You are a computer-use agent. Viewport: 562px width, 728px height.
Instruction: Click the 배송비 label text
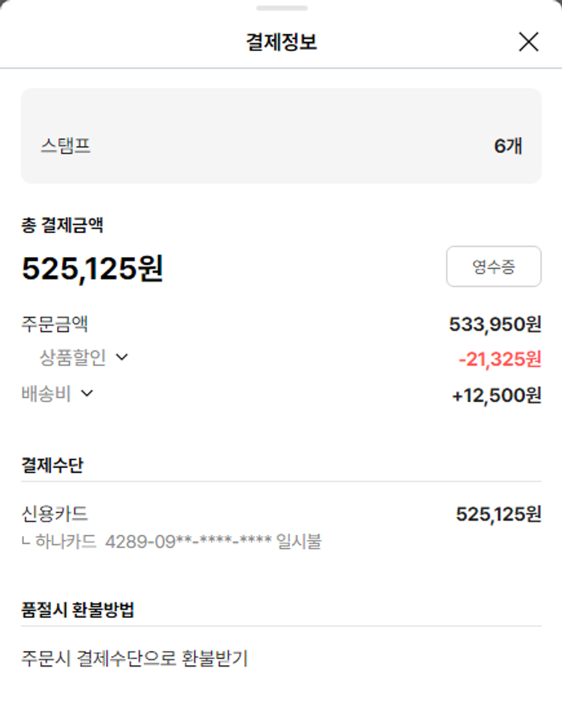click(x=46, y=394)
